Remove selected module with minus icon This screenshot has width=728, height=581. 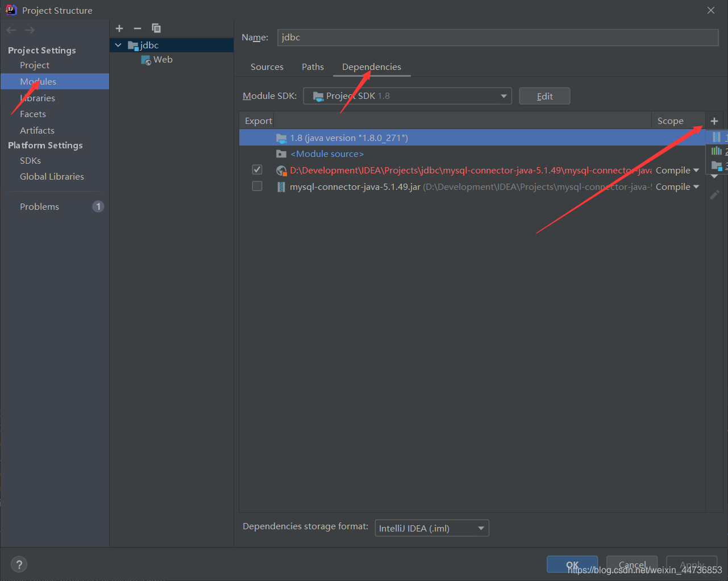click(138, 28)
